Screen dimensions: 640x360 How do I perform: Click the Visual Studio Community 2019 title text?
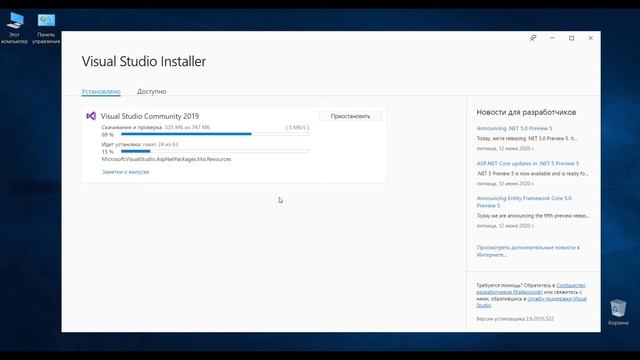[x=150, y=116]
